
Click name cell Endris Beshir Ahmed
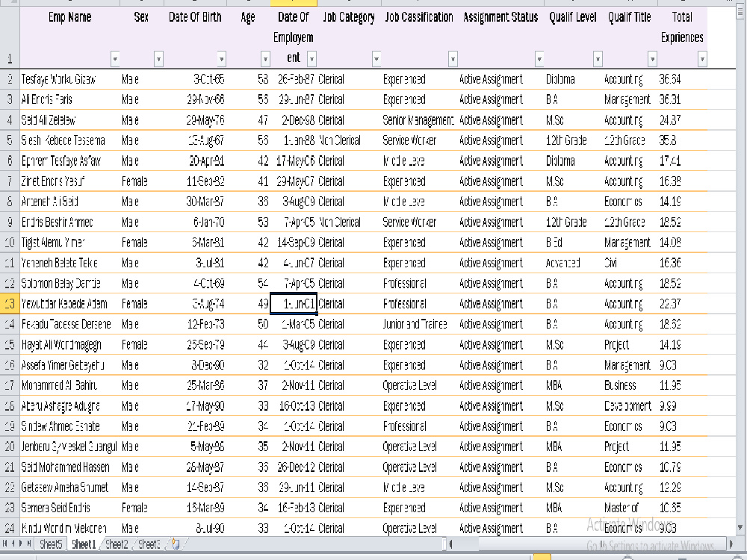pyautogui.click(x=69, y=223)
